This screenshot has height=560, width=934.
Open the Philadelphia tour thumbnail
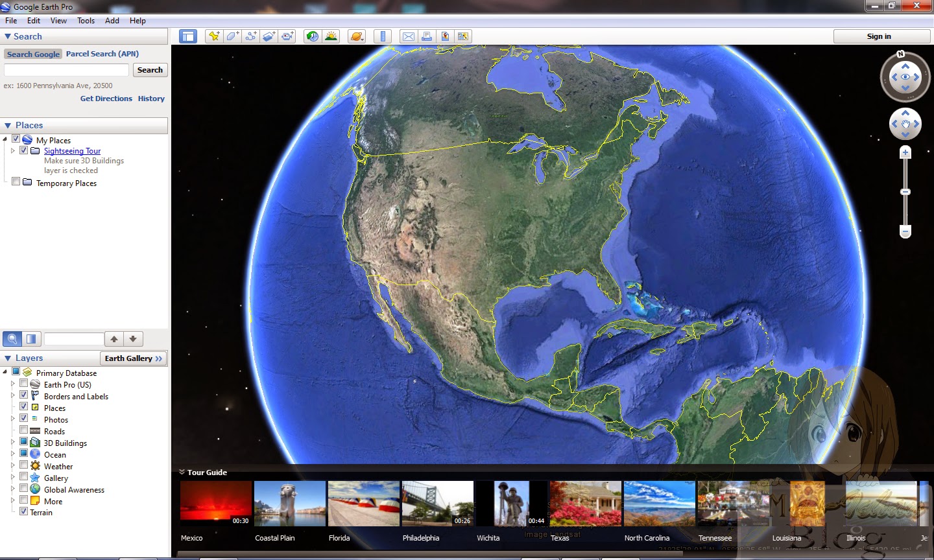[438, 504]
